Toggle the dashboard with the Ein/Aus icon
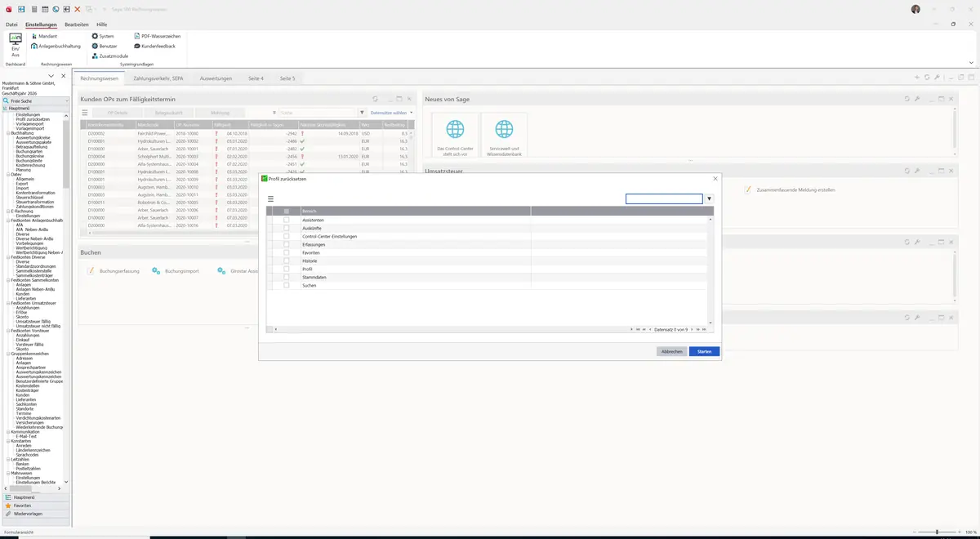The height and width of the screenshot is (539, 980). point(16,45)
